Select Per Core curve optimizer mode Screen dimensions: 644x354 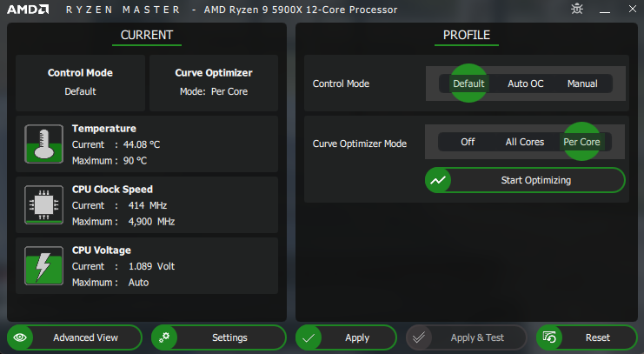tap(582, 142)
